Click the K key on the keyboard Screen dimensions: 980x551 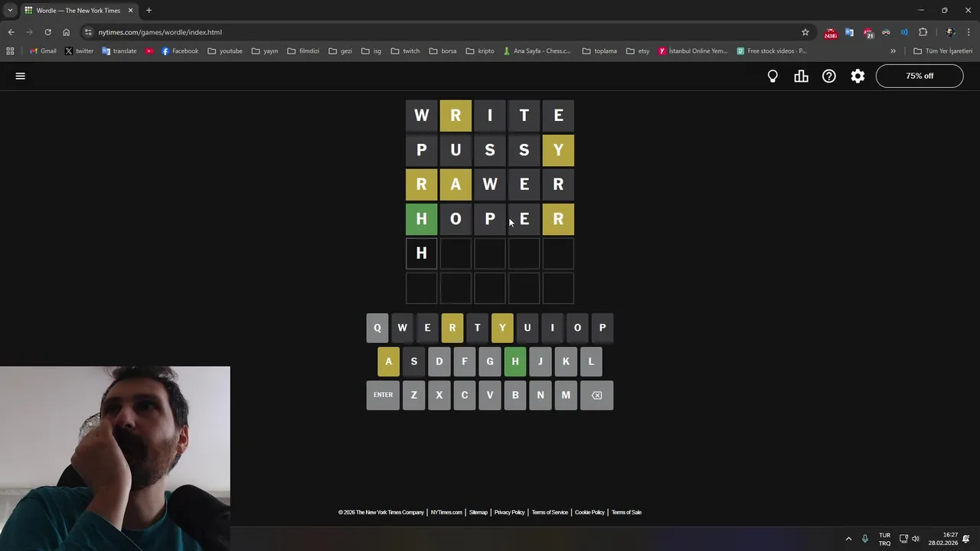click(x=566, y=361)
